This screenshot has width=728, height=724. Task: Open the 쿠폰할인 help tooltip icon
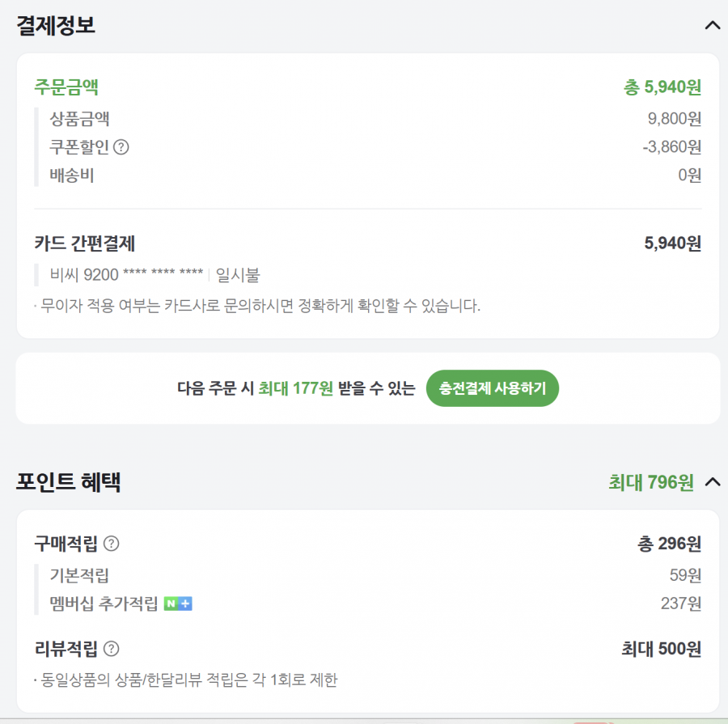click(x=121, y=147)
